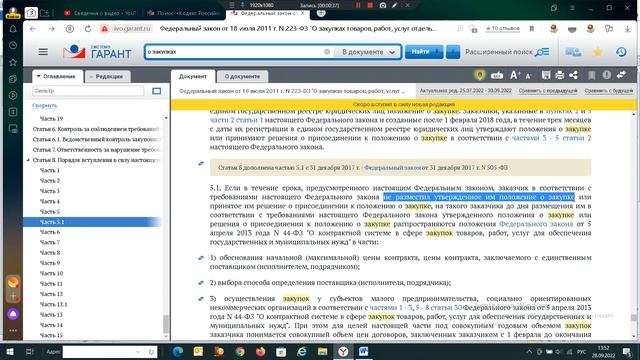Click 'Расширенный поиск' link
The height and width of the screenshot is (360, 640).
point(499,52)
